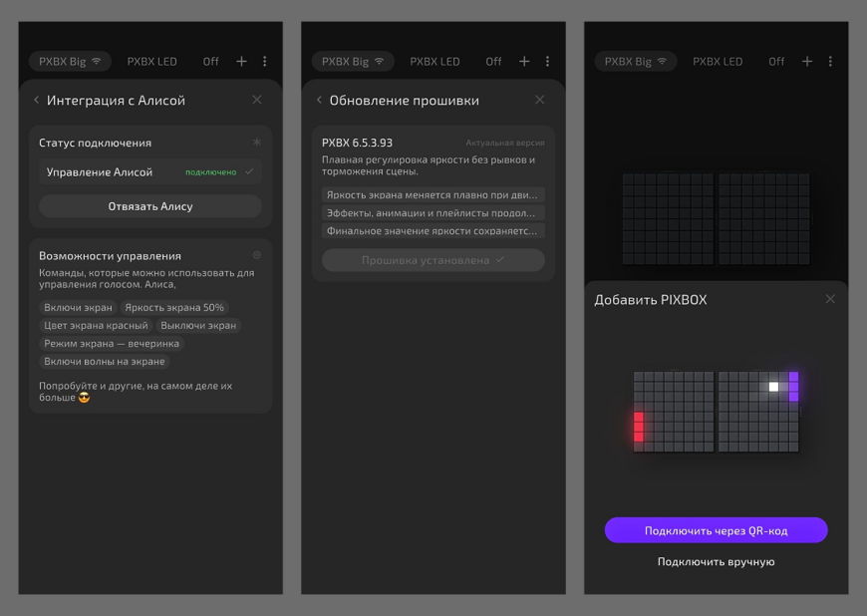Click the Отвязать Алису button
The height and width of the screenshot is (616, 867).
pos(150,206)
